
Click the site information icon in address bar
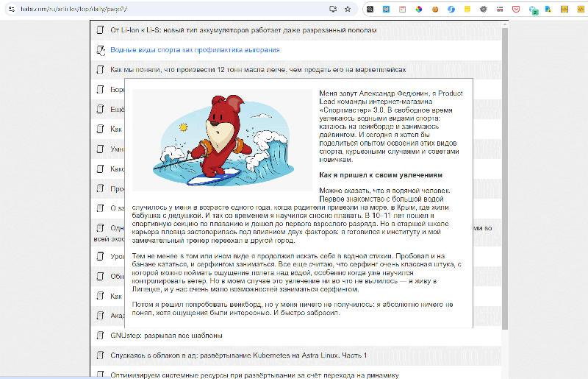click(x=12, y=9)
